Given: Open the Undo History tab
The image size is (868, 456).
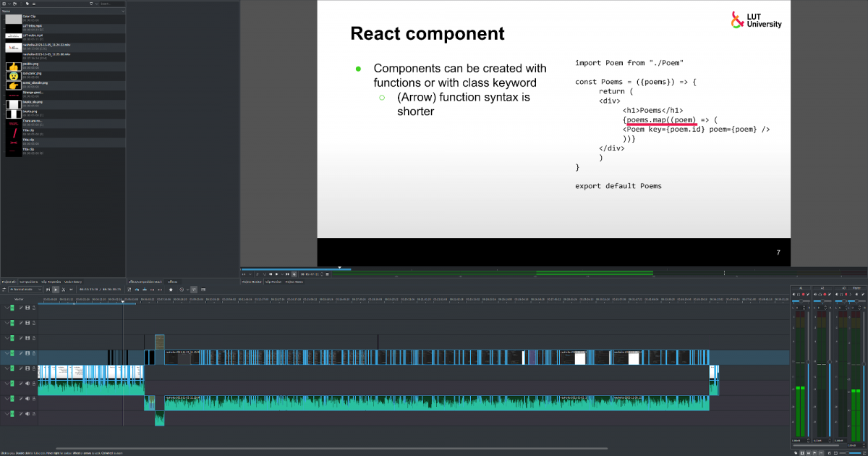Looking at the screenshot, I should (x=73, y=281).
